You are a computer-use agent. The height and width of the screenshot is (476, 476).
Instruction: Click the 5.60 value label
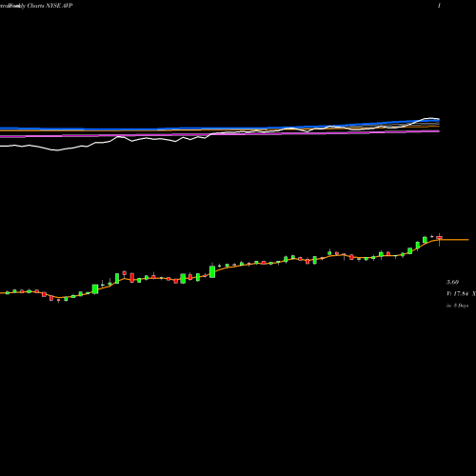(x=452, y=282)
